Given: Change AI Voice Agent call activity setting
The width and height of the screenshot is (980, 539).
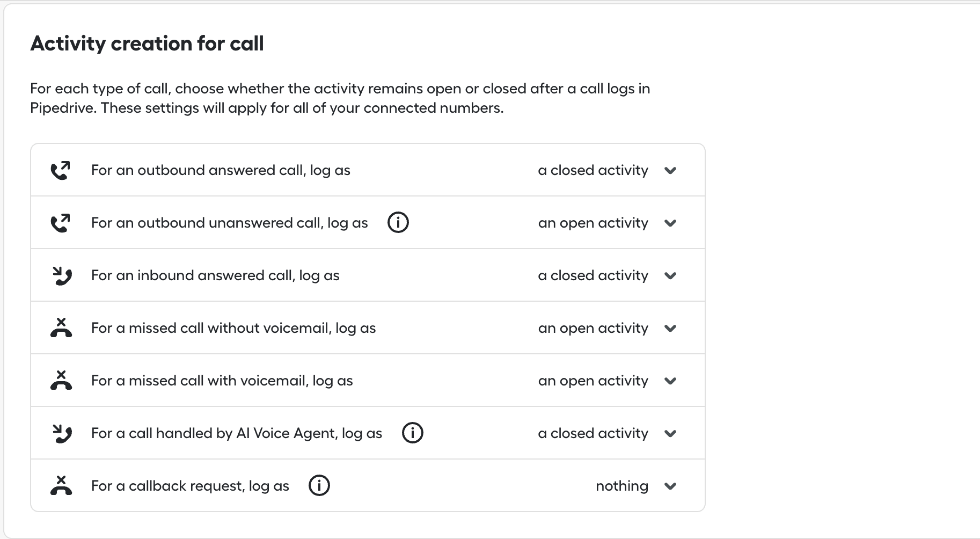Looking at the screenshot, I should click(607, 433).
